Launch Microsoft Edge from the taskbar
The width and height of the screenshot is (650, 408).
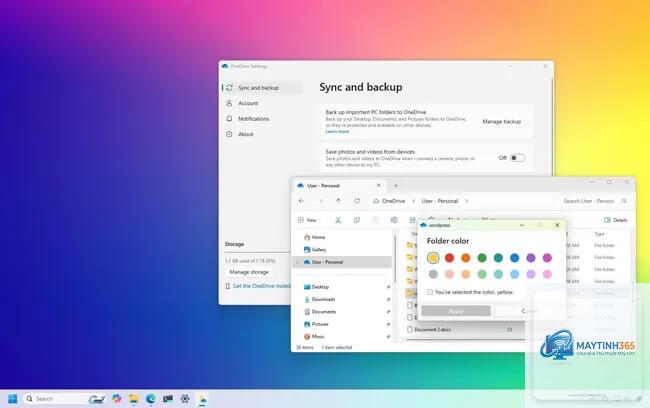coord(150,399)
